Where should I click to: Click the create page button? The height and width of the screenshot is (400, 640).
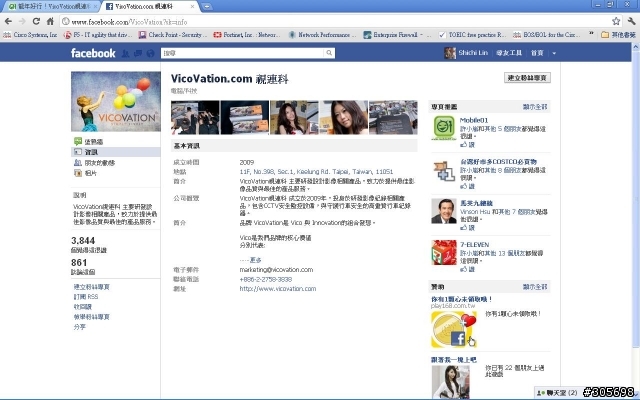click(527, 78)
